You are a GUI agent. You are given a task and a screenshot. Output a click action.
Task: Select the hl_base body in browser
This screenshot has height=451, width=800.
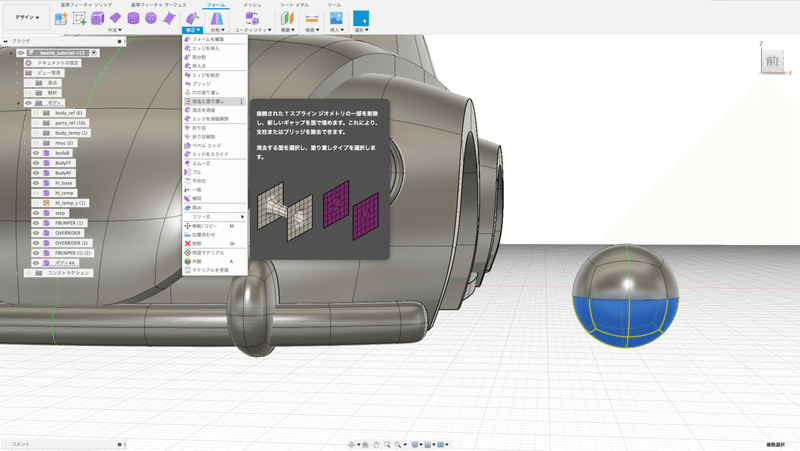coord(66,182)
